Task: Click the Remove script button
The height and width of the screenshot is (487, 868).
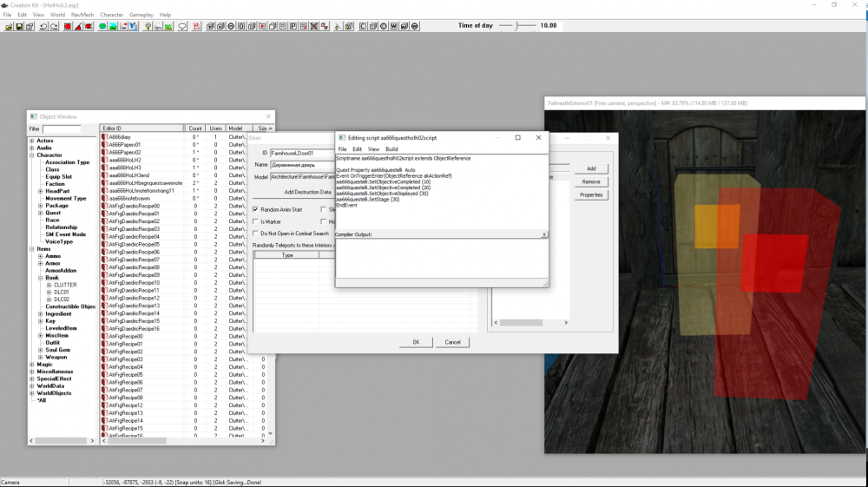Action: point(591,181)
